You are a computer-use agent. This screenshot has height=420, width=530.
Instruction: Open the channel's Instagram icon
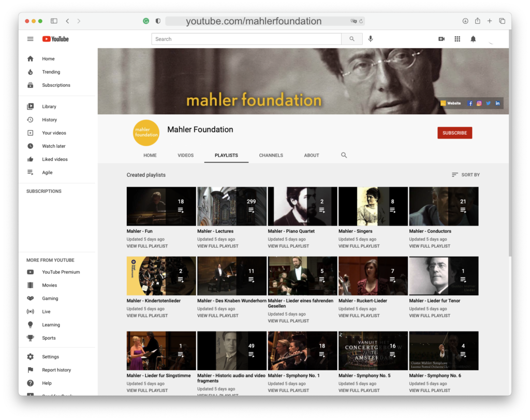tap(479, 103)
